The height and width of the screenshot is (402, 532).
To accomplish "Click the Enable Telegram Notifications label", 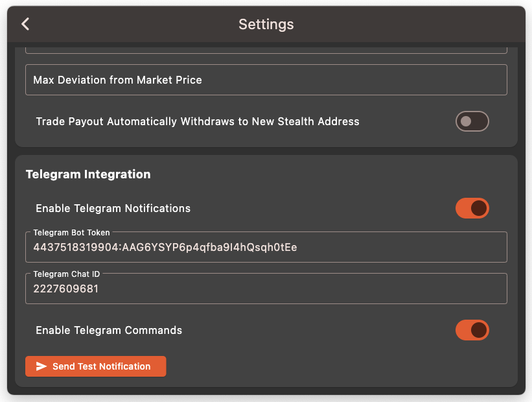I will click(113, 208).
